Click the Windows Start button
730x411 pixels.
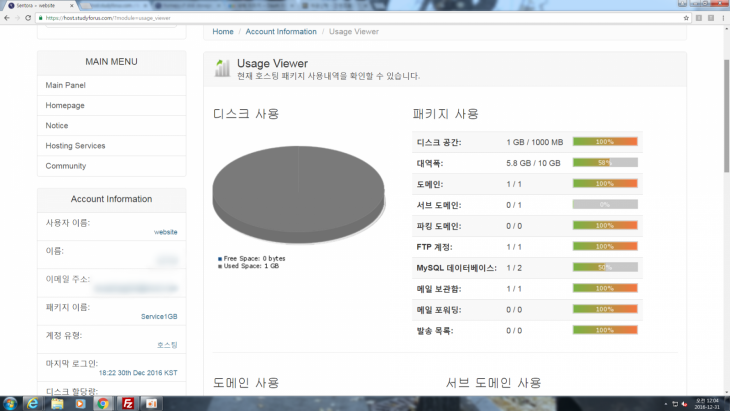9,403
